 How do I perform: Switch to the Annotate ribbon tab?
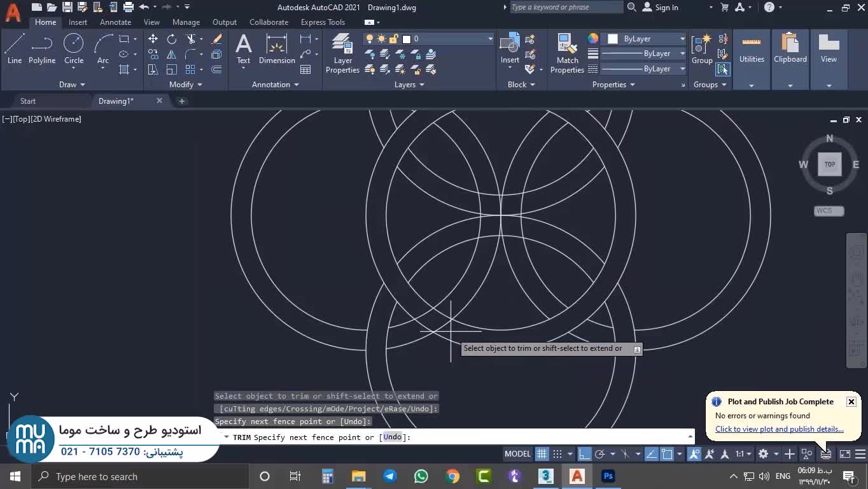pos(115,22)
